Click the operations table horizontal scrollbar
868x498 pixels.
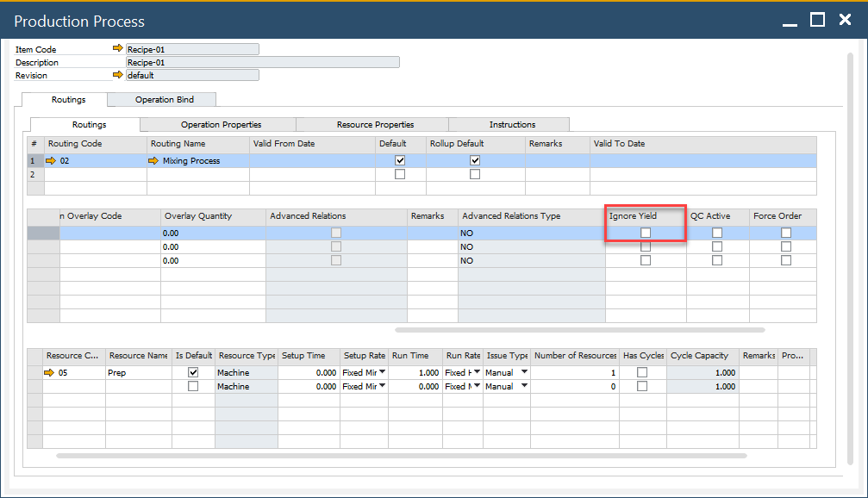(x=579, y=329)
